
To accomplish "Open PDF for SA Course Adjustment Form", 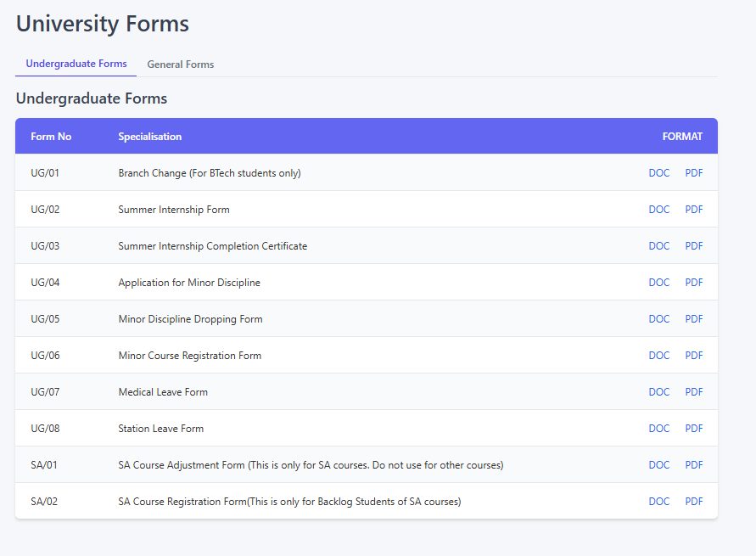I will (x=694, y=465).
